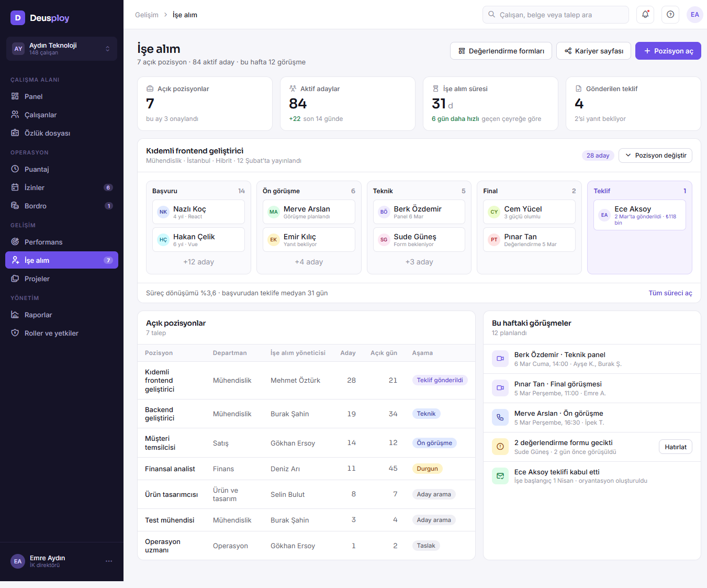Open the Tüm süreci aç link
The height and width of the screenshot is (588, 707).
pos(670,293)
